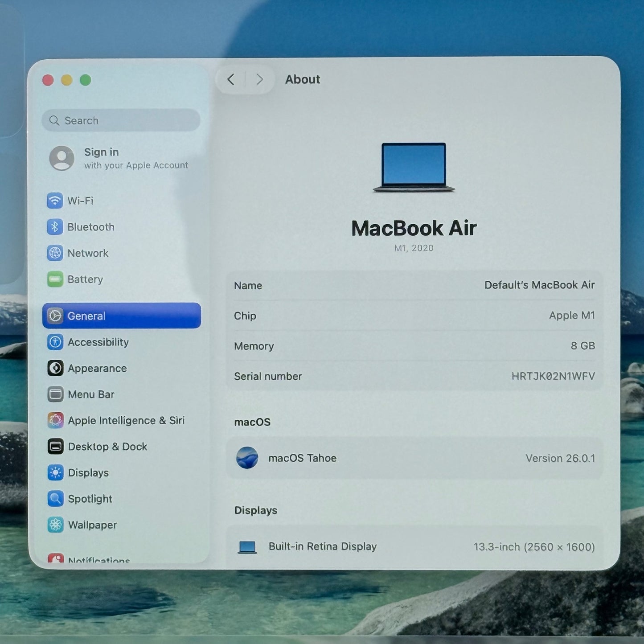Open the Displays sun icon

pyautogui.click(x=55, y=473)
